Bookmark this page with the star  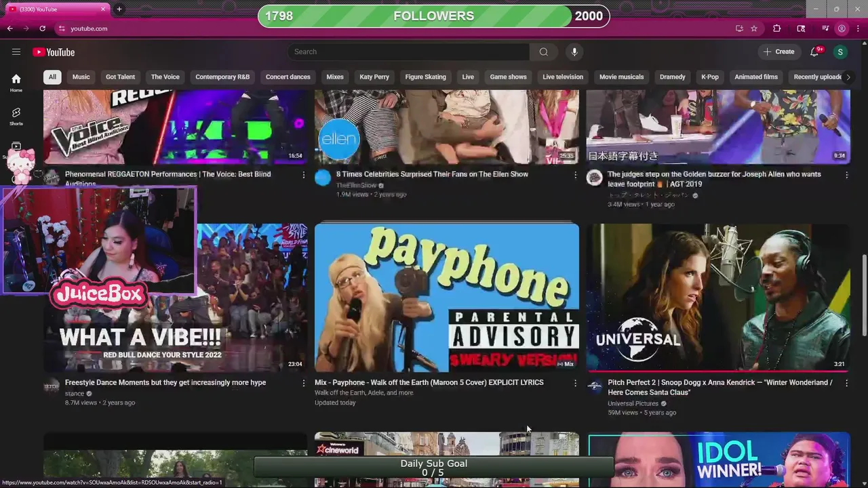[754, 28]
